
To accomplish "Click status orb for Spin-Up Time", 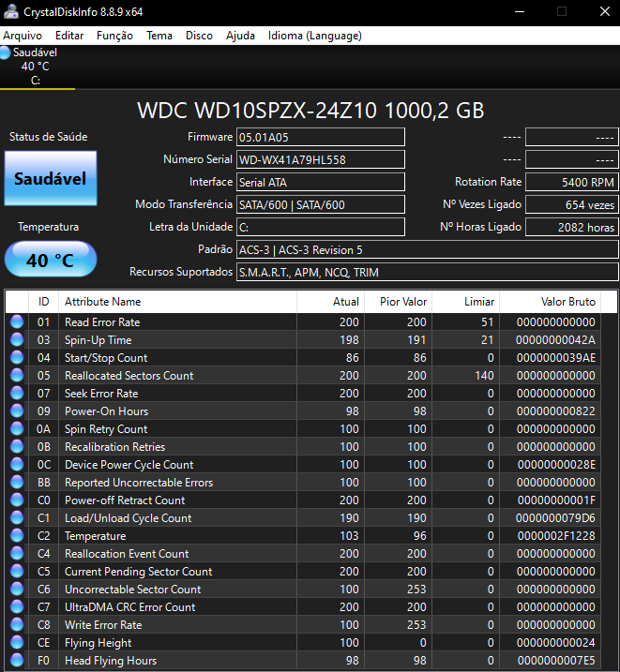I will point(17,340).
